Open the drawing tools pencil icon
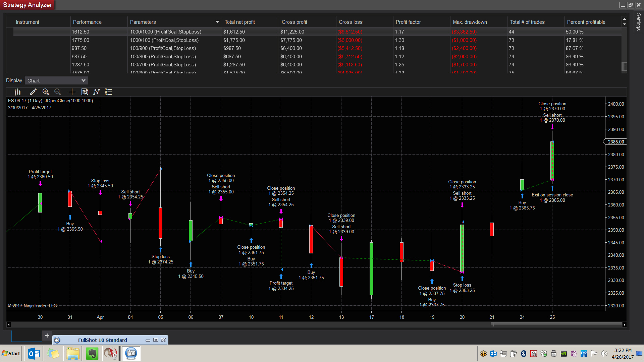The width and height of the screenshot is (644, 362). tap(33, 92)
